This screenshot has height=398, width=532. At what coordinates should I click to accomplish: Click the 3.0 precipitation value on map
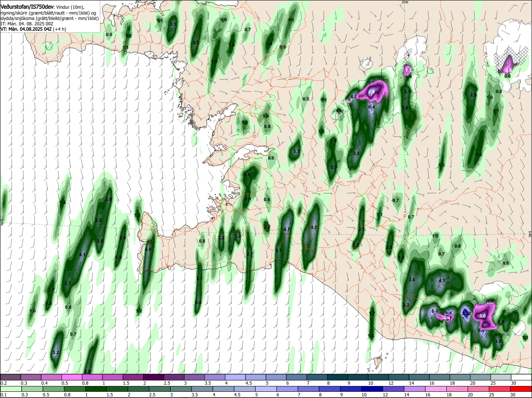click(198, 302)
